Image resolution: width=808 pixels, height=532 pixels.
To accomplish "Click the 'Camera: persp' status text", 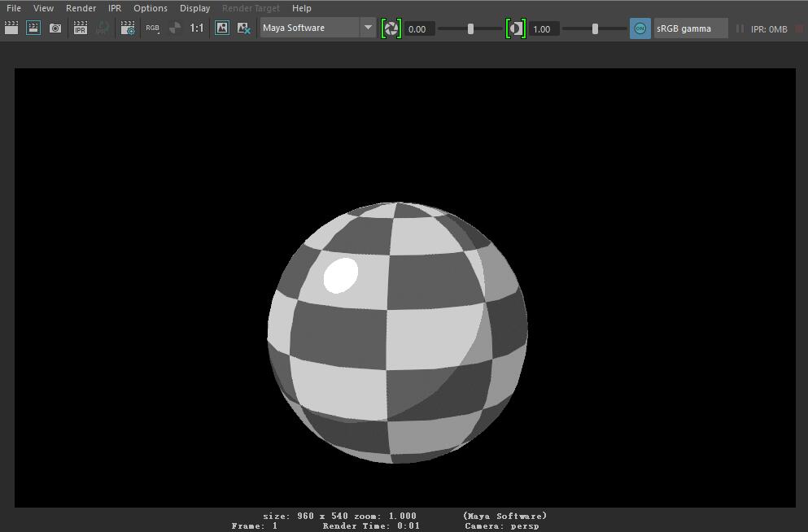I will tap(501, 525).
